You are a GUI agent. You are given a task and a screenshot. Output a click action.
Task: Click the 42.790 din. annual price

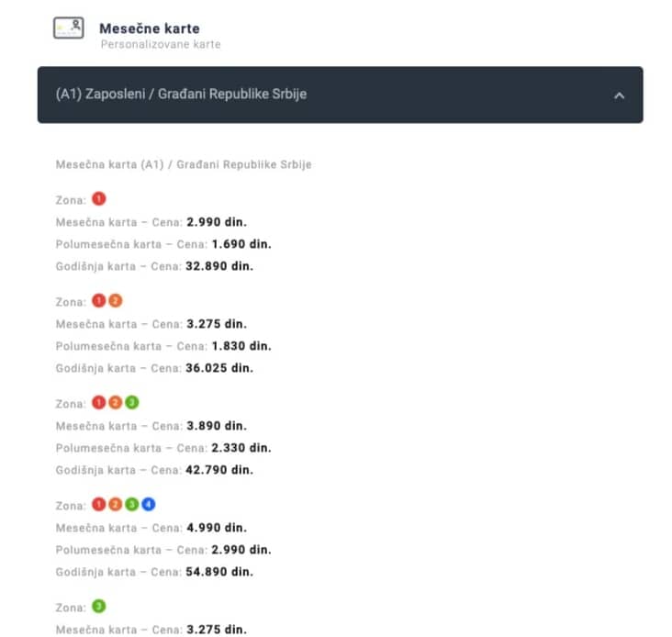[x=219, y=470]
